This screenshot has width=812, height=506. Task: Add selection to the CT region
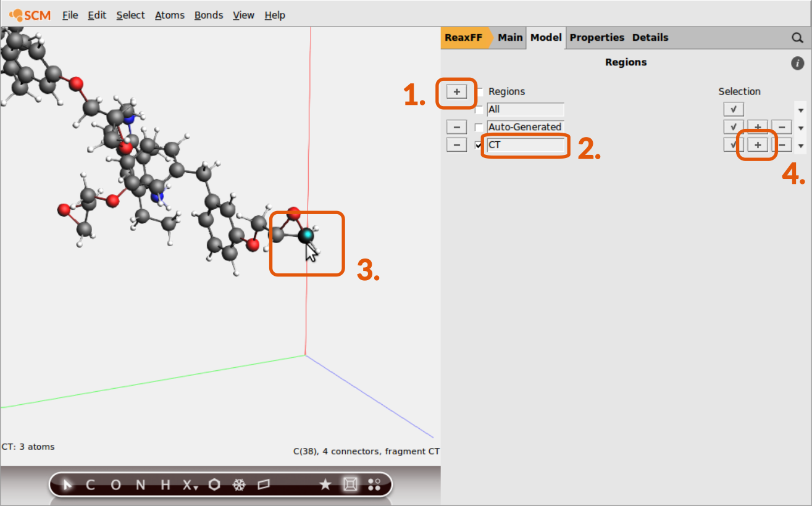click(x=758, y=145)
